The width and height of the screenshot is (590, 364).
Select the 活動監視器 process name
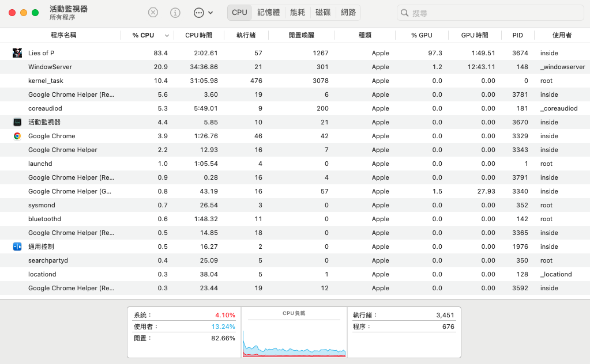point(44,122)
